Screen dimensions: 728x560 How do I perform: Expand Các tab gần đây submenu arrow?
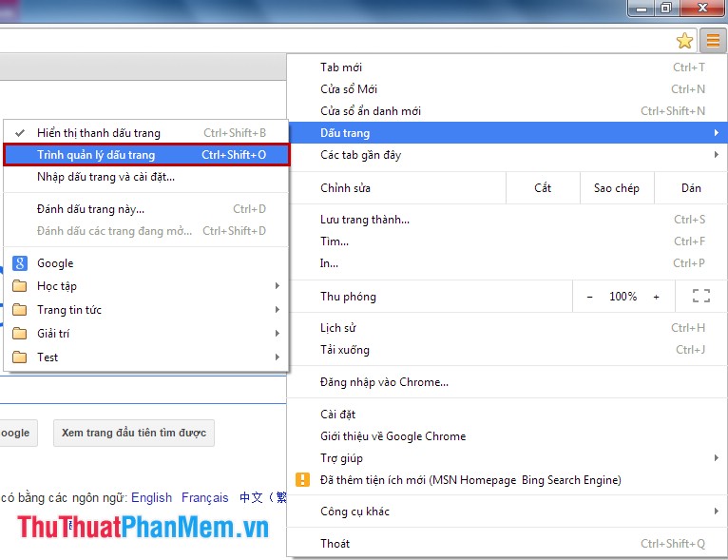pyautogui.click(x=717, y=155)
